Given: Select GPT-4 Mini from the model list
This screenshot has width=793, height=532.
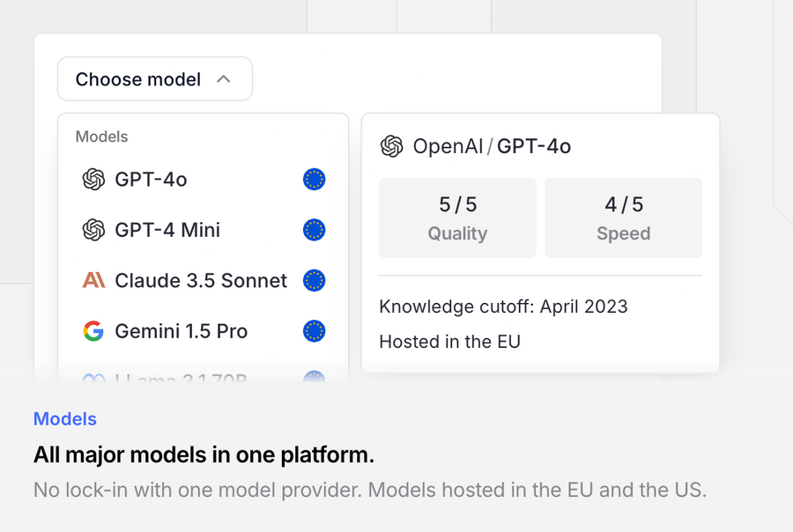Looking at the screenshot, I should pyautogui.click(x=167, y=230).
